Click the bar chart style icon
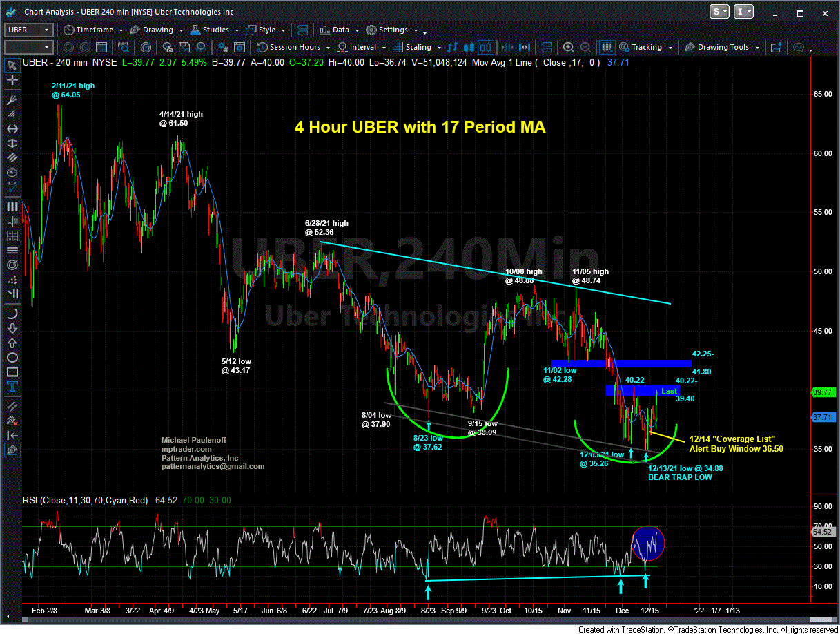 453,48
